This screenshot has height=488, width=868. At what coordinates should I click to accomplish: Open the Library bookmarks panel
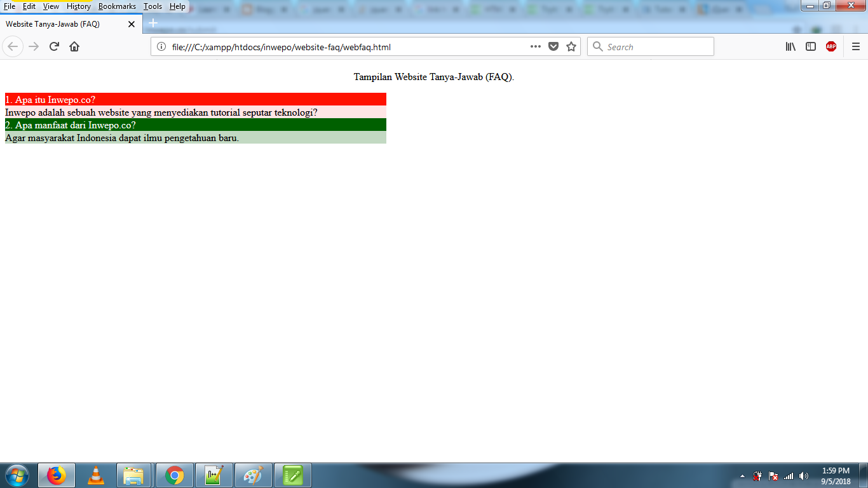coord(791,46)
